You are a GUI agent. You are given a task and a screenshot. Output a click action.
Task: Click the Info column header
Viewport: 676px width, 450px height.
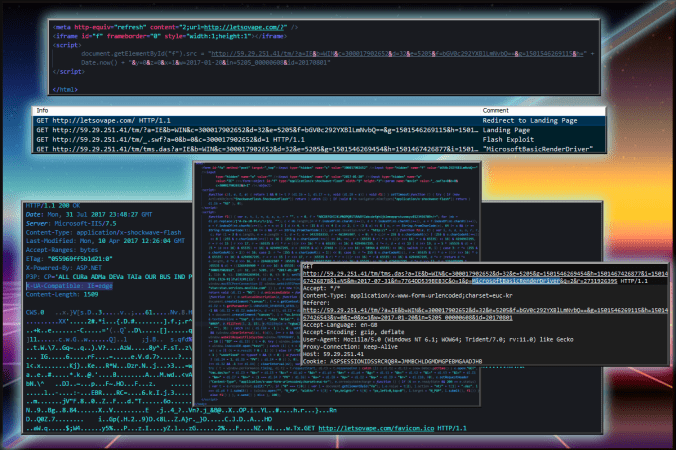click(x=42, y=109)
